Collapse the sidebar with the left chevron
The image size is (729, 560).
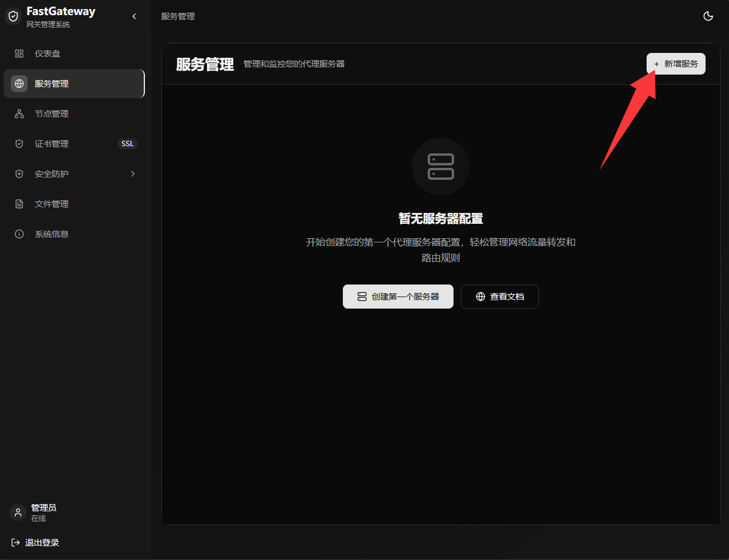134,16
